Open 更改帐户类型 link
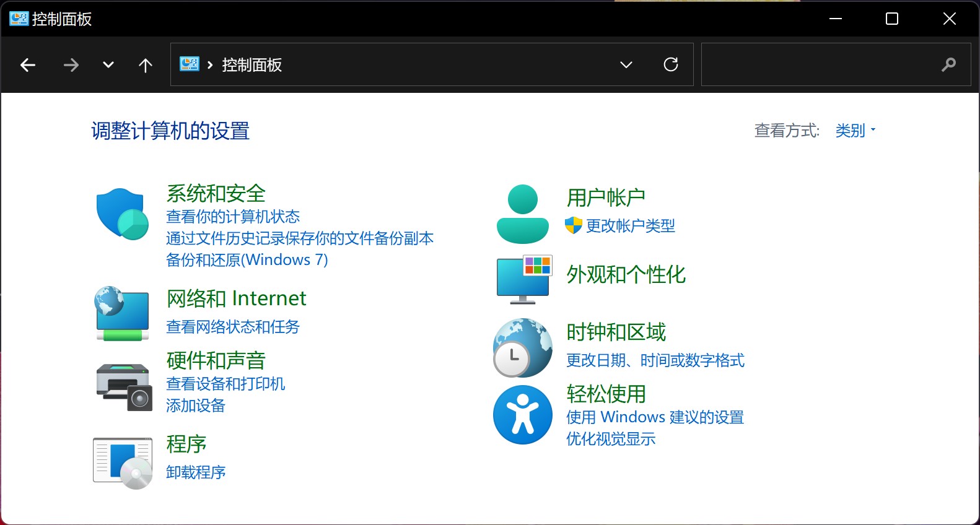 coord(630,226)
